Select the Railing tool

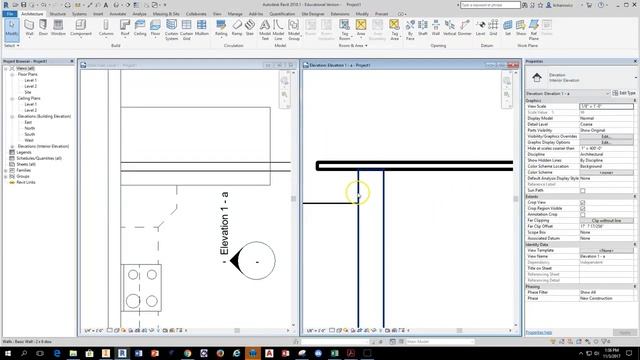221,29
